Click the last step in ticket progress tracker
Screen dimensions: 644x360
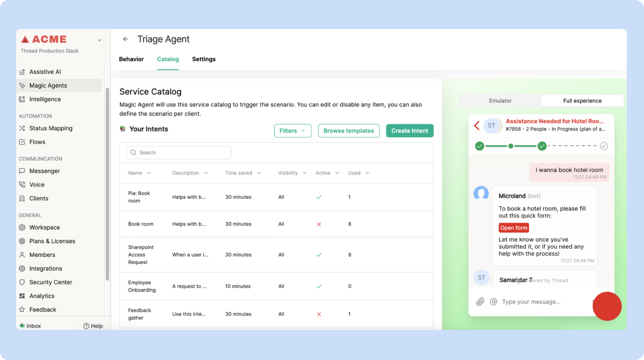point(604,146)
